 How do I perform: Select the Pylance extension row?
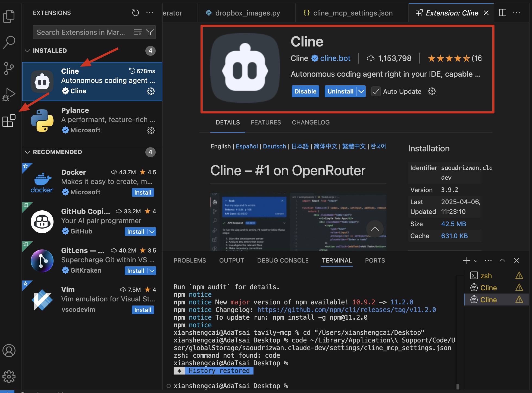tap(92, 121)
